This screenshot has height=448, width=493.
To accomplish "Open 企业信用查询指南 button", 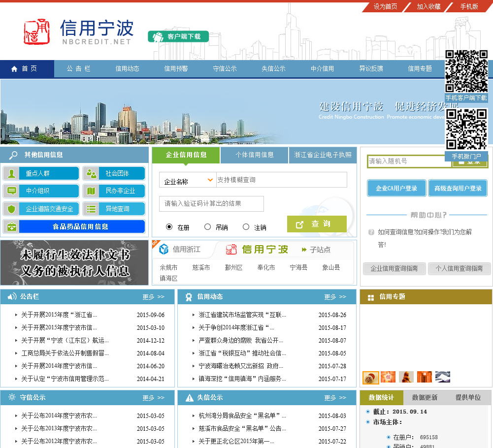I will pyautogui.click(x=394, y=268).
